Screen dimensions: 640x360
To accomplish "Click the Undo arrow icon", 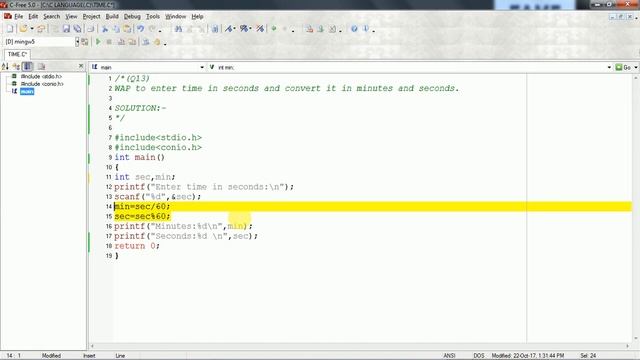I will coord(140,29).
